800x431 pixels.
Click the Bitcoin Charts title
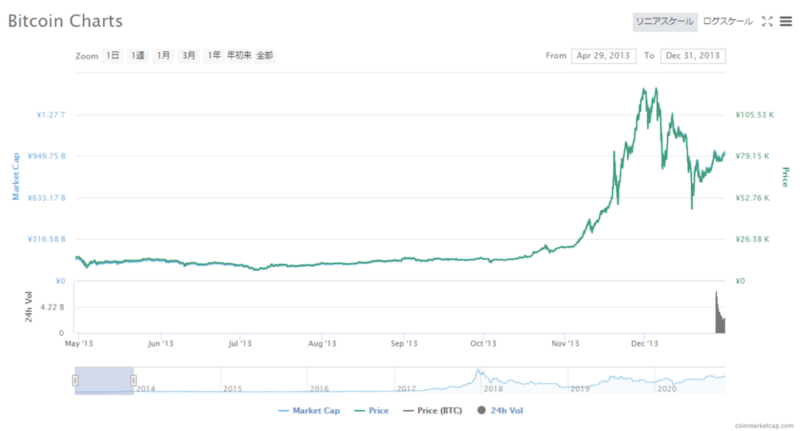65,21
